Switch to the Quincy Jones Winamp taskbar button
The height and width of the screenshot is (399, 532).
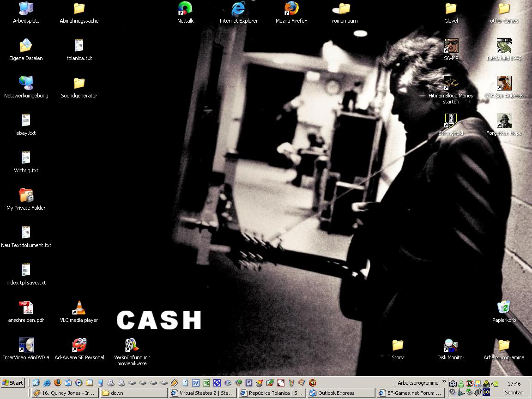point(65,393)
